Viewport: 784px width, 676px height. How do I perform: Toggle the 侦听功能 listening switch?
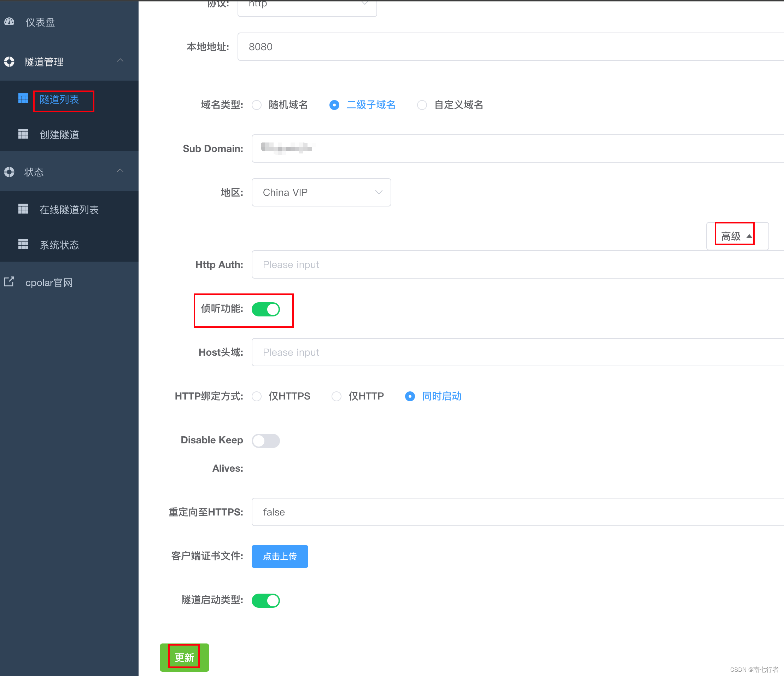(x=265, y=309)
